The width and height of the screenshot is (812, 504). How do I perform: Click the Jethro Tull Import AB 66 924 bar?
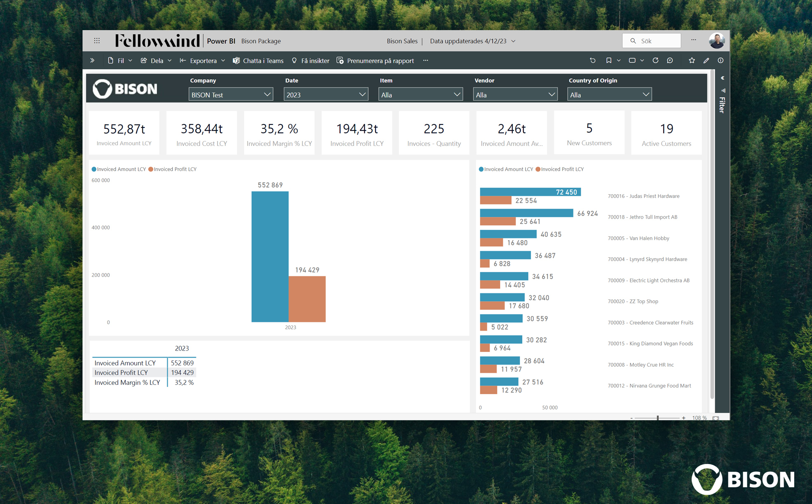[x=526, y=213]
